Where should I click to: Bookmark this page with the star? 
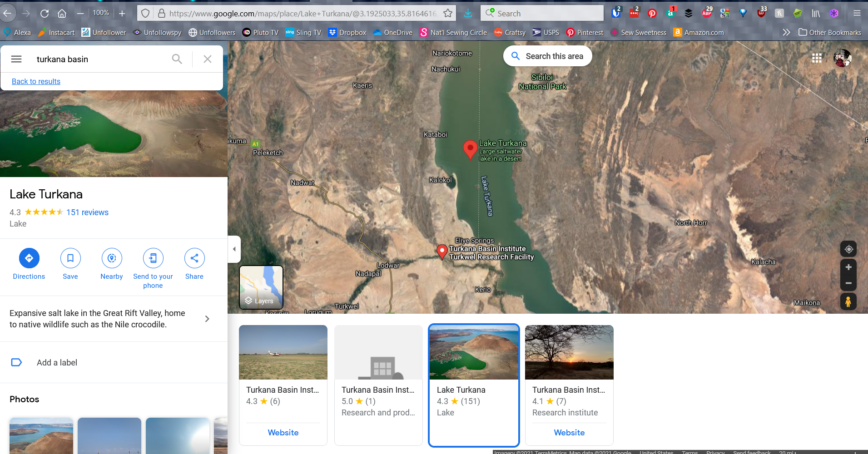[x=448, y=13]
